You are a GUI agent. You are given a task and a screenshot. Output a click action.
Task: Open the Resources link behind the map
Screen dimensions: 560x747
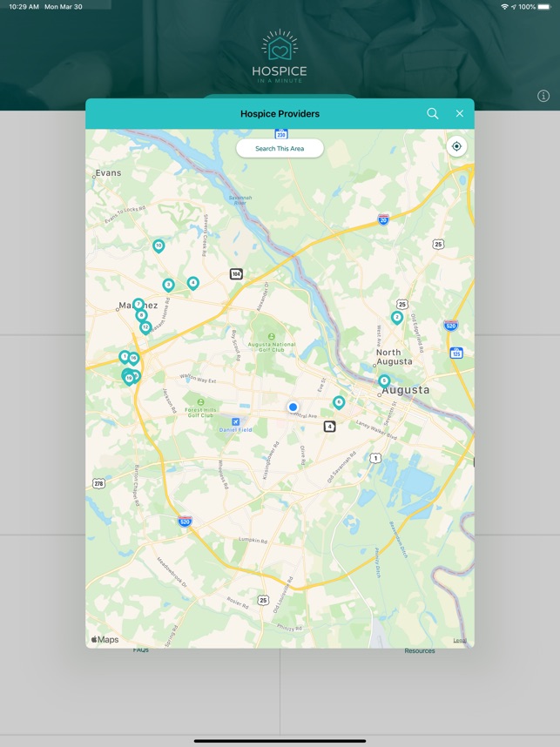[x=420, y=650]
